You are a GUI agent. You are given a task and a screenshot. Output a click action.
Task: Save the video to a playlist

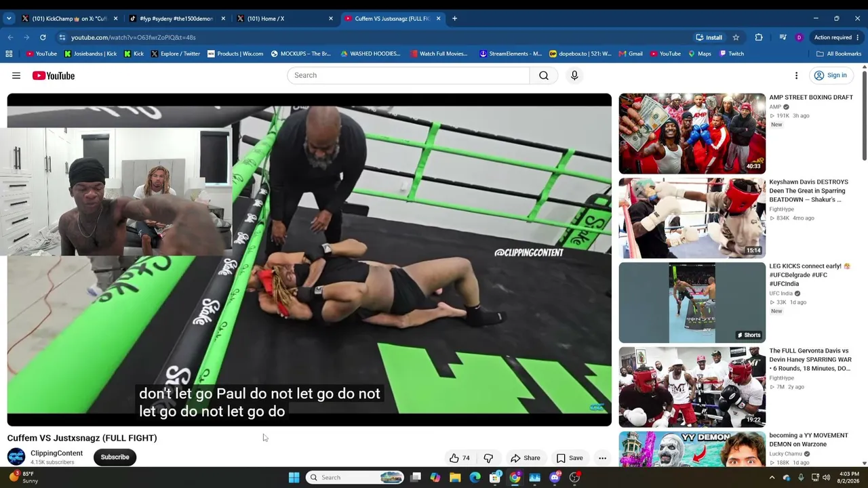coord(570,458)
